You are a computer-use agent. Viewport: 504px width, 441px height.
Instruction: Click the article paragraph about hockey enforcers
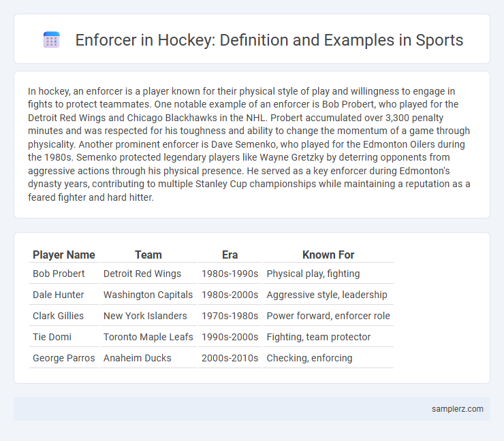pyautogui.click(x=249, y=144)
